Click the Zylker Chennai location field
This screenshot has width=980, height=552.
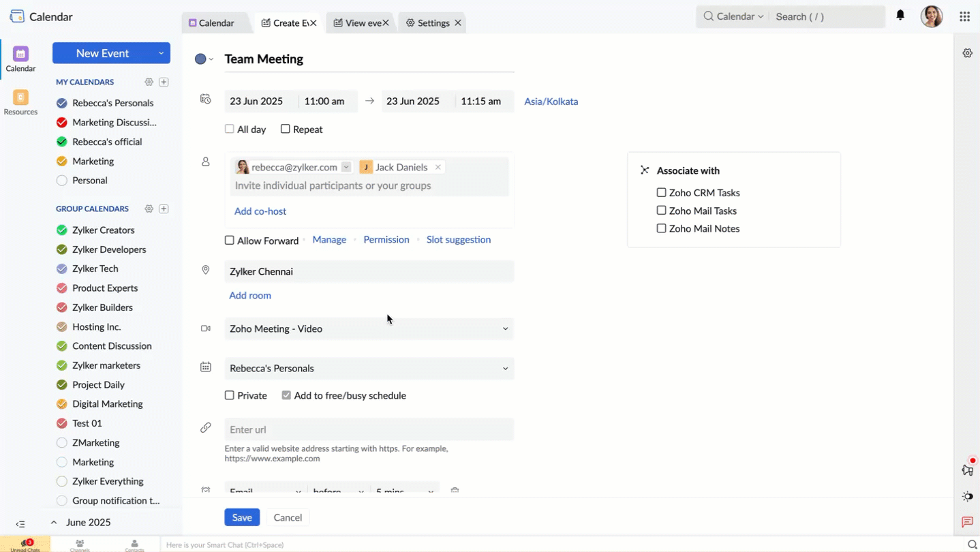(x=369, y=271)
